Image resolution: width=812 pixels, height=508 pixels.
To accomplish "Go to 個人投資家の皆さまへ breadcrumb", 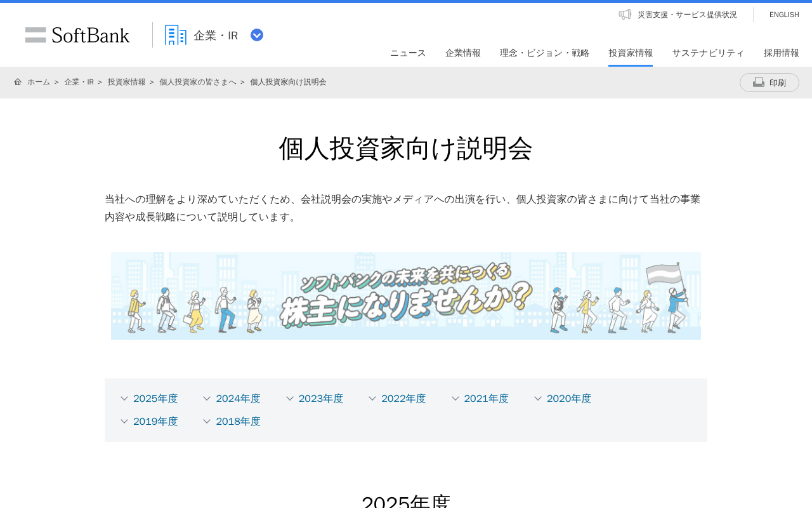I will pyautogui.click(x=197, y=82).
